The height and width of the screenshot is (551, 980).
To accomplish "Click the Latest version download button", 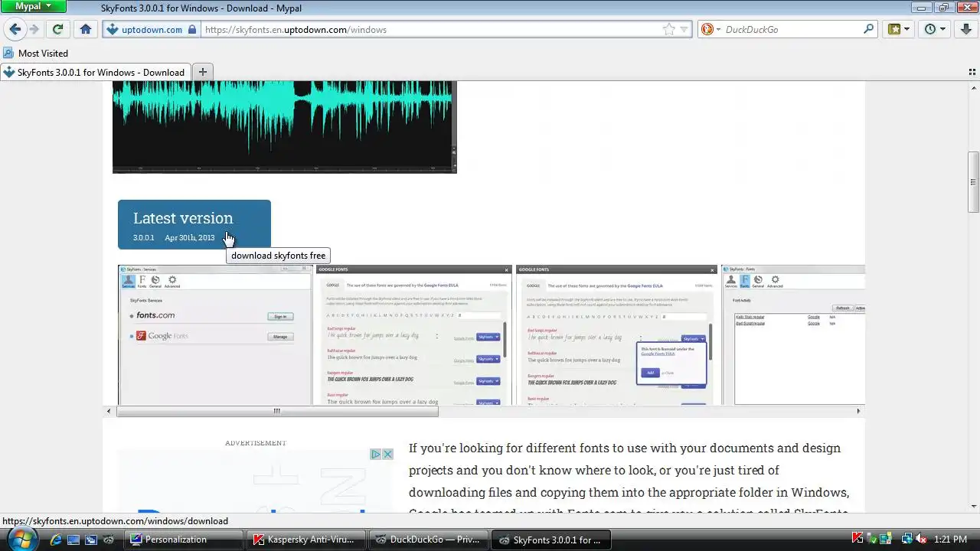I will (x=194, y=225).
